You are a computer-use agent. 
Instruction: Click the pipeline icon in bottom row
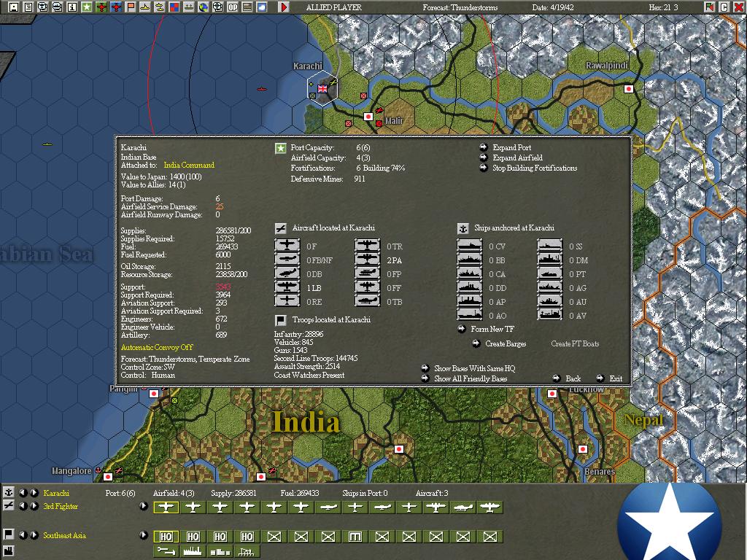(166, 551)
